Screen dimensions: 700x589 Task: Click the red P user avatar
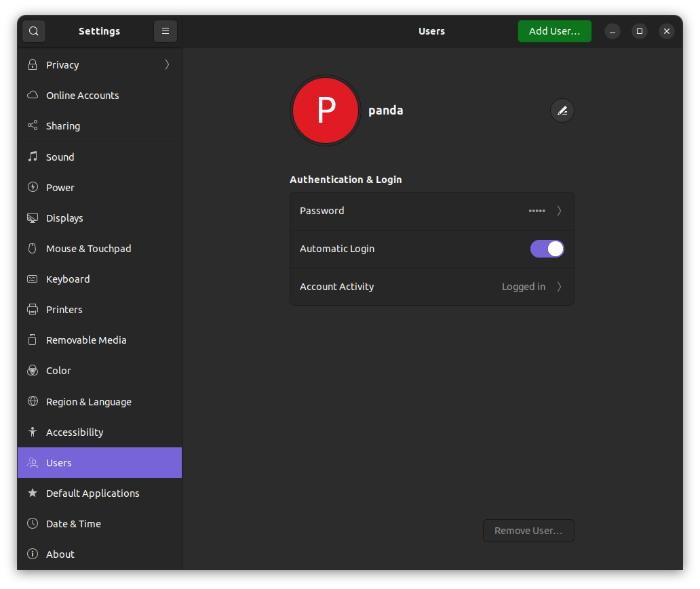click(326, 110)
